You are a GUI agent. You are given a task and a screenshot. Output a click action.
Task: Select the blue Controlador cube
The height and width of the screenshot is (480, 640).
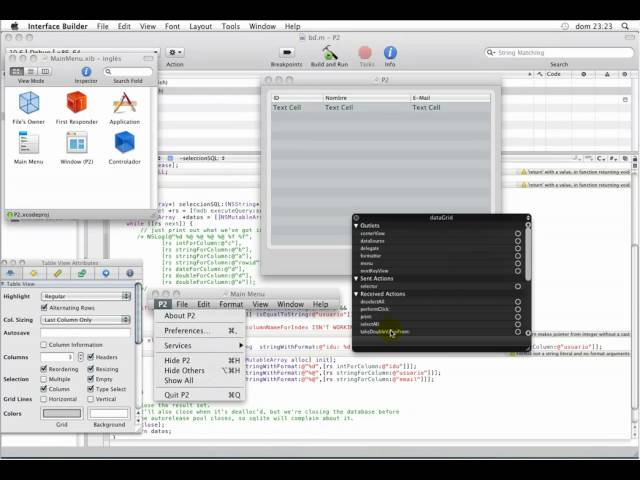[124, 142]
